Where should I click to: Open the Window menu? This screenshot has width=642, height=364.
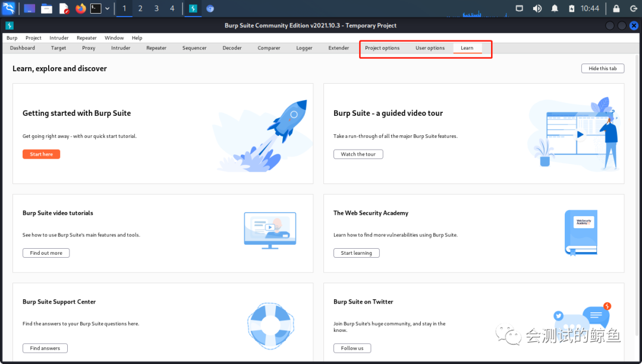click(x=114, y=37)
